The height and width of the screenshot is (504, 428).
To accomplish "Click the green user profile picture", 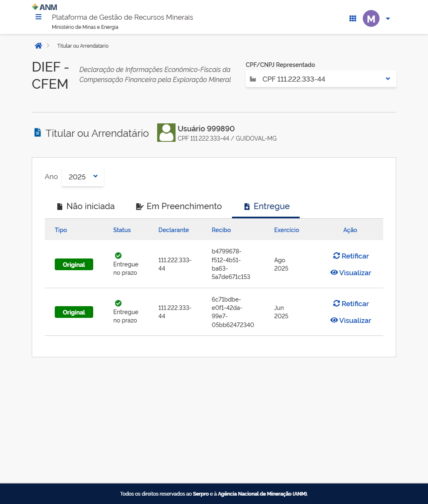I will (166, 133).
